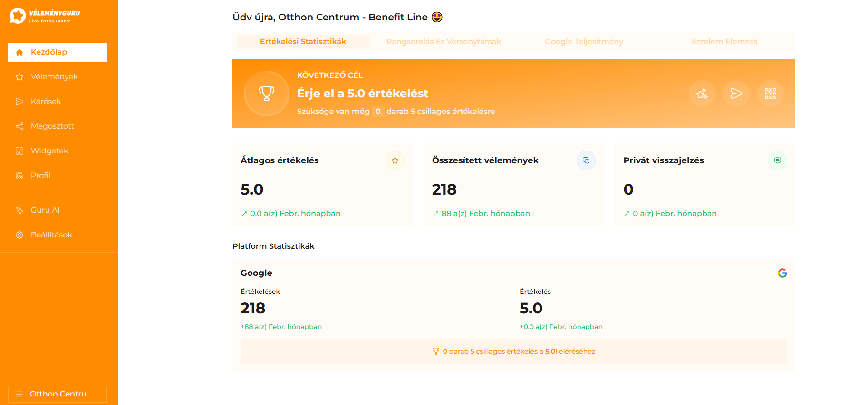
Task: Click the send icon beside Kérések
Action: tap(19, 102)
